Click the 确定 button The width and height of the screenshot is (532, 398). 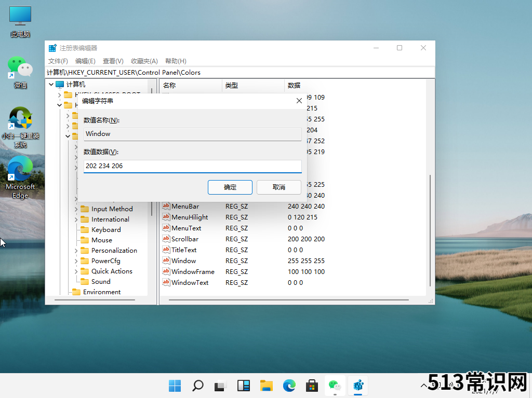pos(230,187)
